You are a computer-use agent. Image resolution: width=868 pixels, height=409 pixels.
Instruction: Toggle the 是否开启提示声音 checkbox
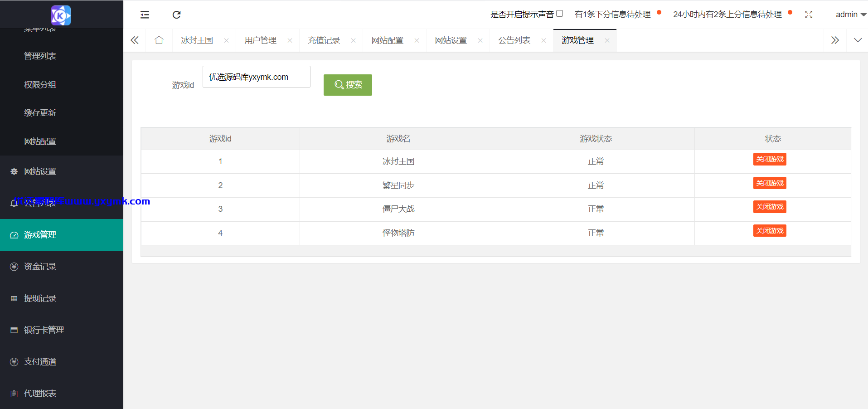pos(560,14)
